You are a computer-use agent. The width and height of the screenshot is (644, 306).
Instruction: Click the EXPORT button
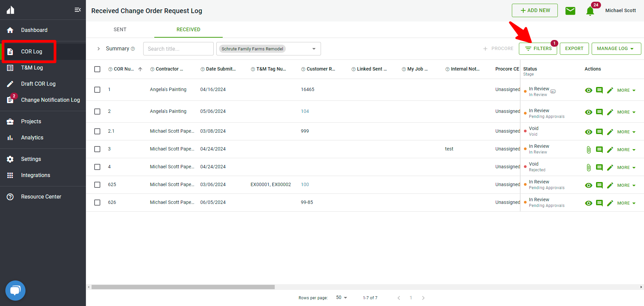pos(574,49)
